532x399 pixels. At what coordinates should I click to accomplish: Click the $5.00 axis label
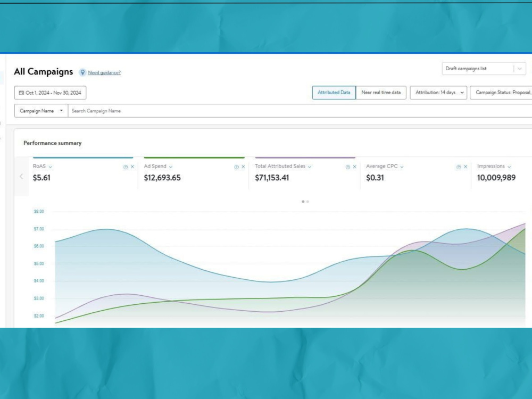[39, 264]
